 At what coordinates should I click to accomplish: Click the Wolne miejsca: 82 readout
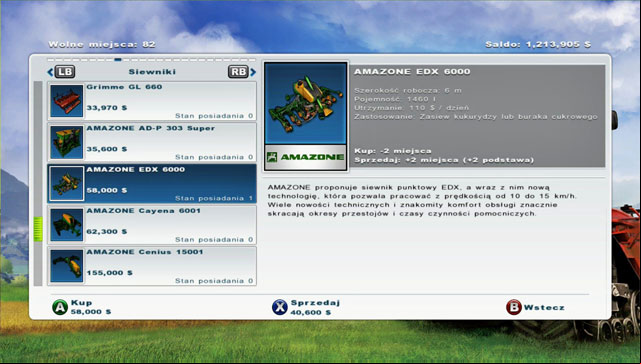pyautogui.click(x=102, y=45)
